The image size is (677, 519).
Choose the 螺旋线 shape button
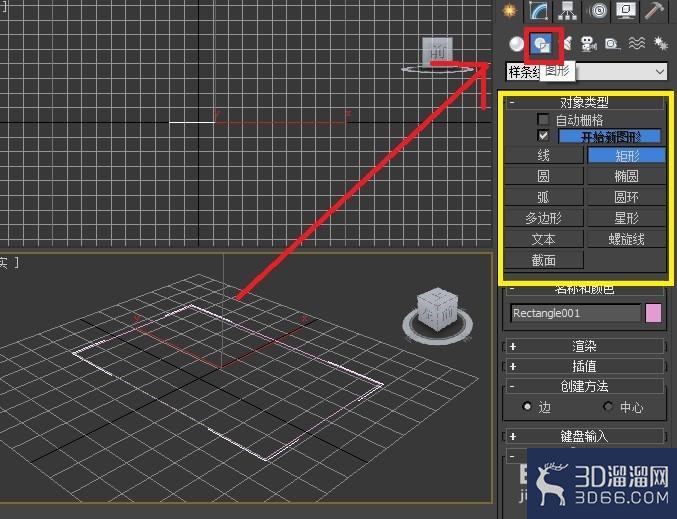point(627,239)
